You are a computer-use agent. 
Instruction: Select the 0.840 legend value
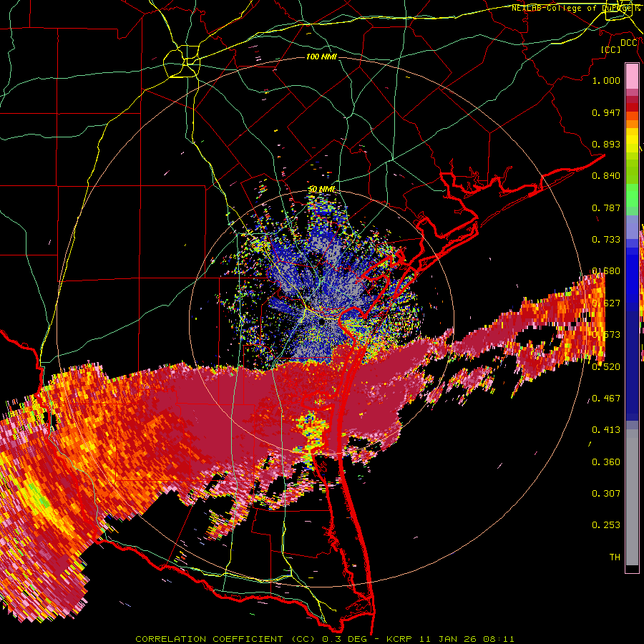point(606,176)
